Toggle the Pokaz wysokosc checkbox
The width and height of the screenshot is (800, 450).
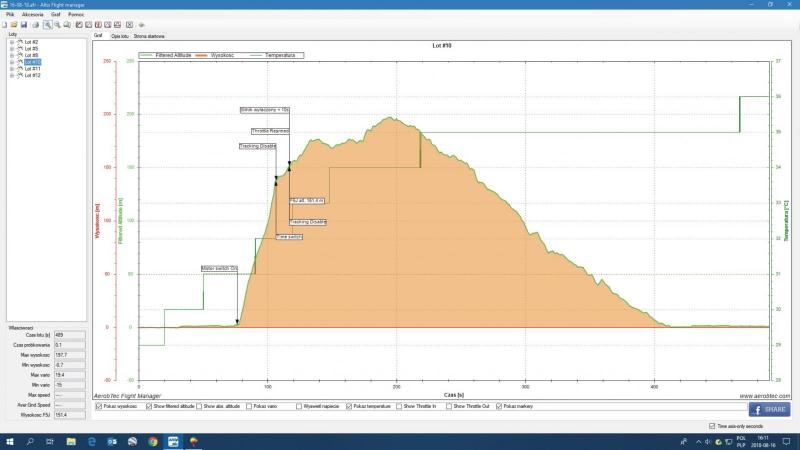coord(97,407)
